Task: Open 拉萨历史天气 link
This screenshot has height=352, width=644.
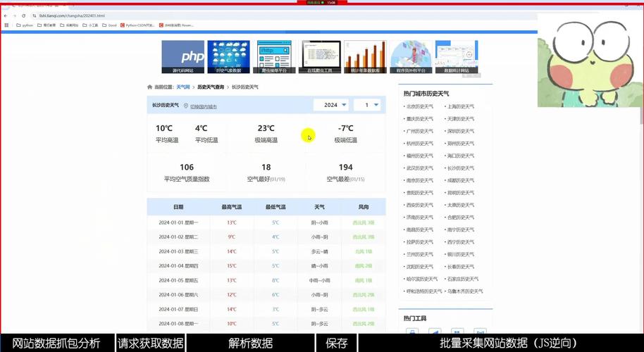Action: [420, 241]
